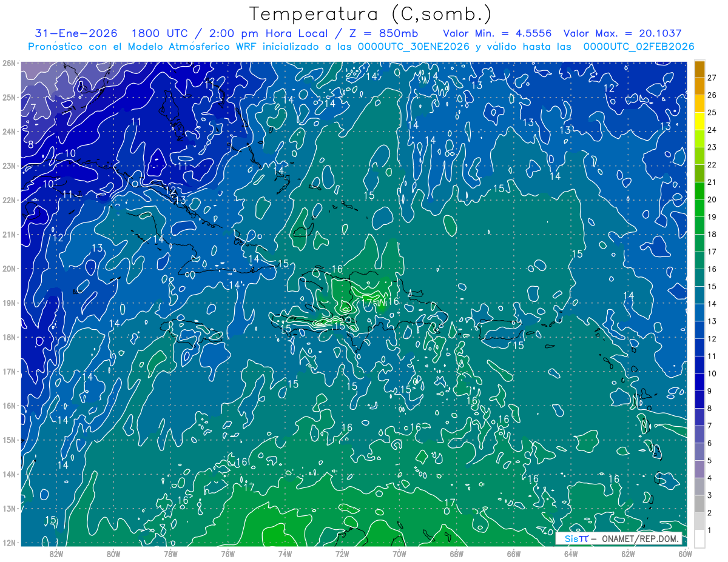This screenshot has height=562, width=728.
Task: Click the 66W longitude axis label
Action: pos(514,553)
